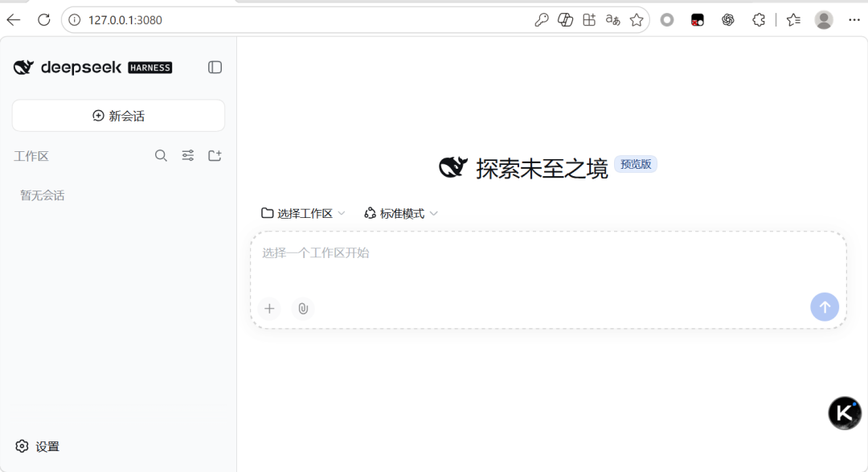
Task: View site information icon in address bar
Action: [74, 20]
